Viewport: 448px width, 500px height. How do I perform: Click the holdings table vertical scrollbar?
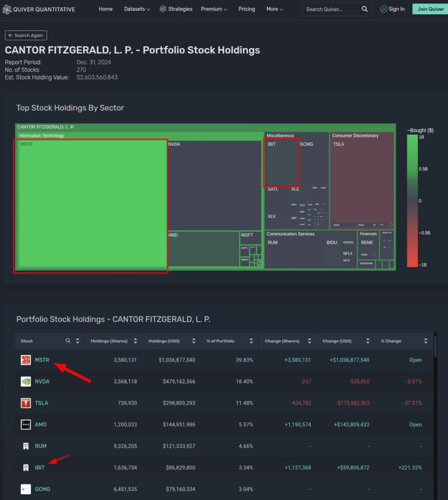pos(435,346)
